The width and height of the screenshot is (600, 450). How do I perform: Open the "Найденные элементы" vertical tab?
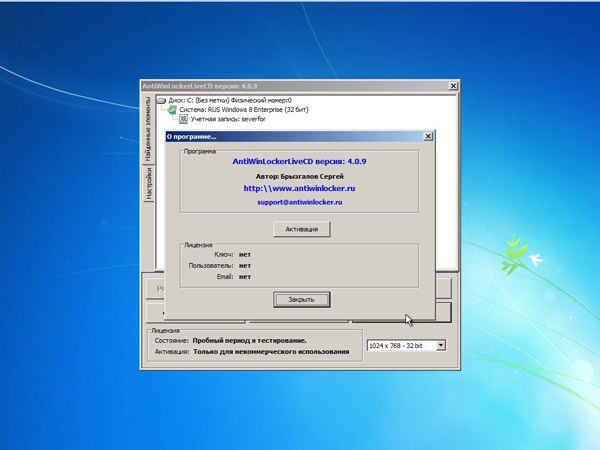point(148,134)
